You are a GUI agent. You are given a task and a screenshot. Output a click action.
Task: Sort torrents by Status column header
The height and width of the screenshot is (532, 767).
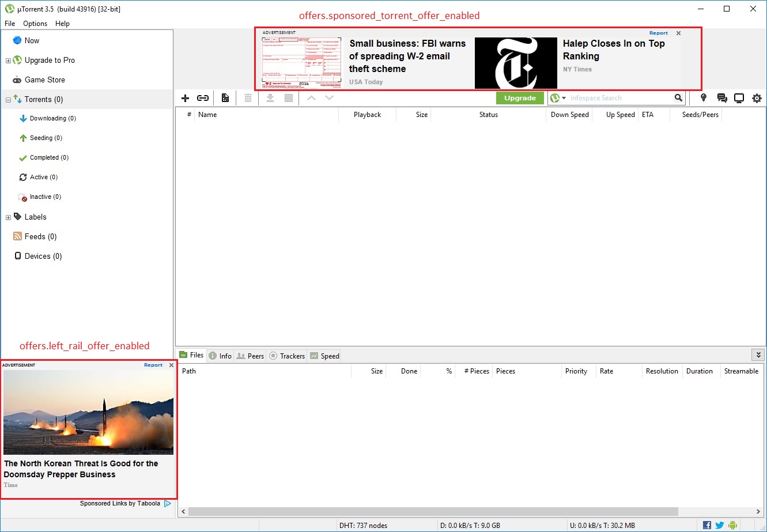click(x=488, y=115)
